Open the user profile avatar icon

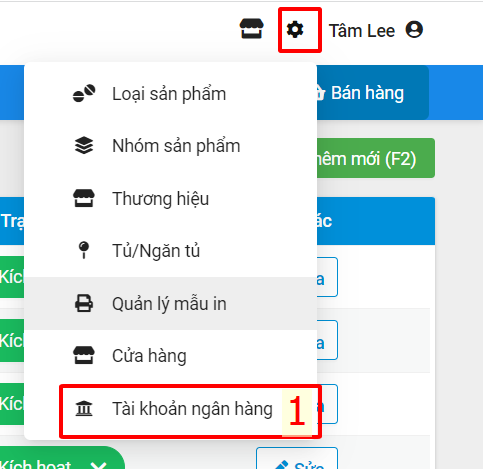(414, 30)
